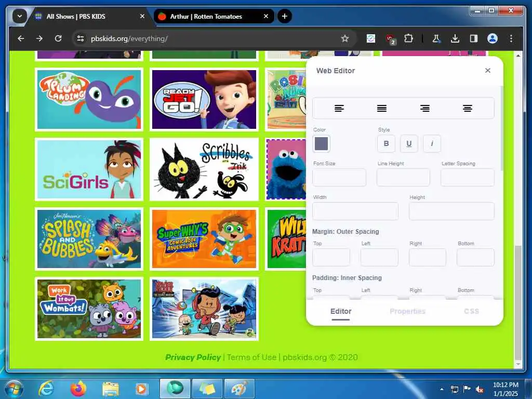Click the red extension icon with badge 2
Viewport: 532px width, 399px height.
coord(390,39)
